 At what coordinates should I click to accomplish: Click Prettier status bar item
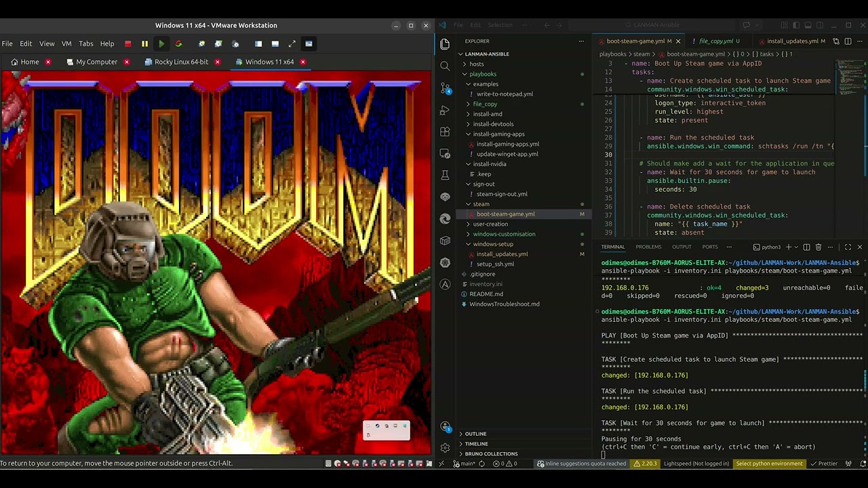(824, 464)
